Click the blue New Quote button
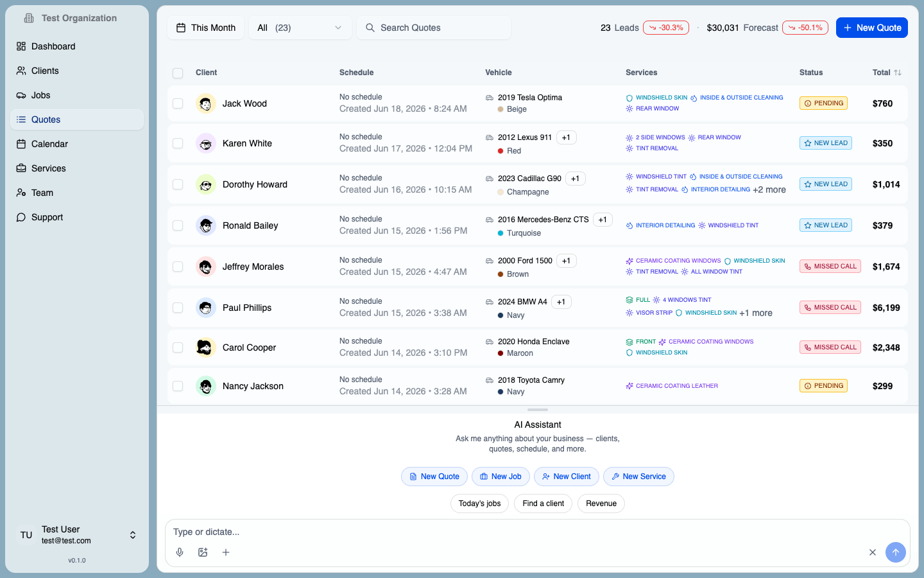This screenshot has height=578, width=924. point(872,28)
